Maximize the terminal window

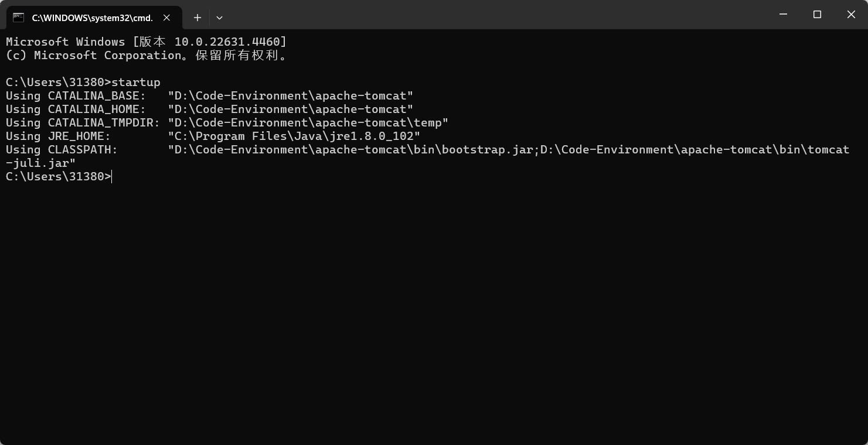pyautogui.click(x=817, y=15)
